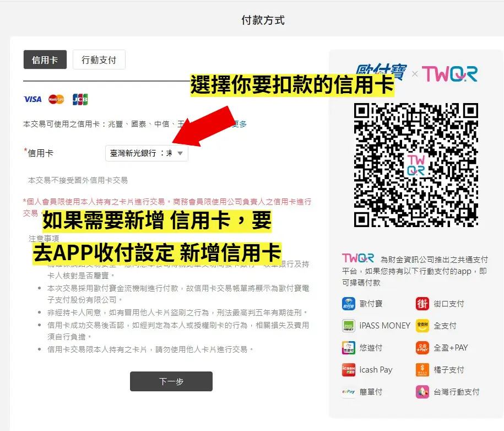Click the icash Pay app icon
The image size is (504, 431).
(x=349, y=370)
